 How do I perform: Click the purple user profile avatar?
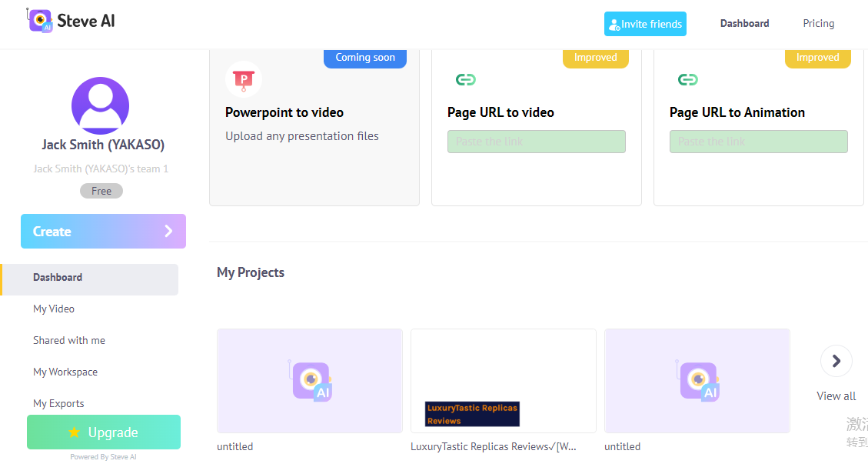(x=100, y=105)
